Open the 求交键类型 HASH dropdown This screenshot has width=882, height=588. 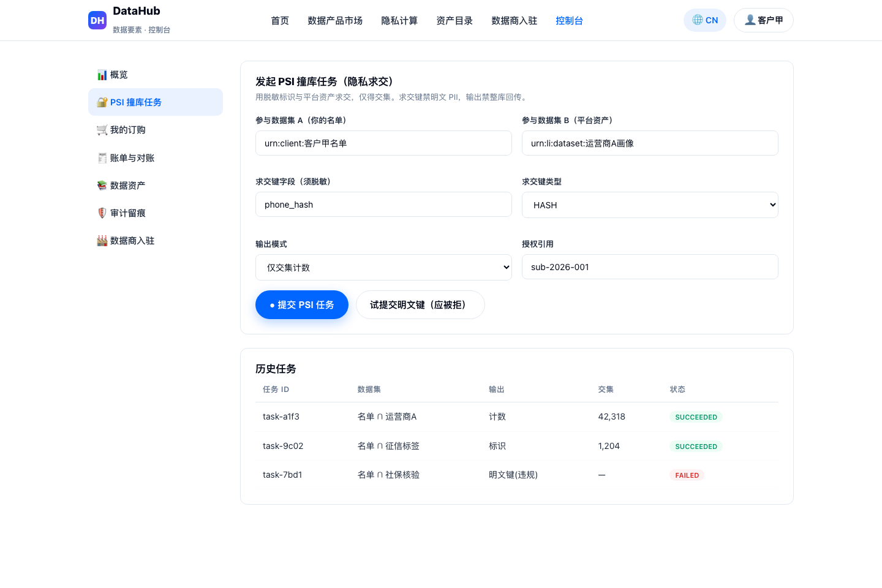click(650, 205)
